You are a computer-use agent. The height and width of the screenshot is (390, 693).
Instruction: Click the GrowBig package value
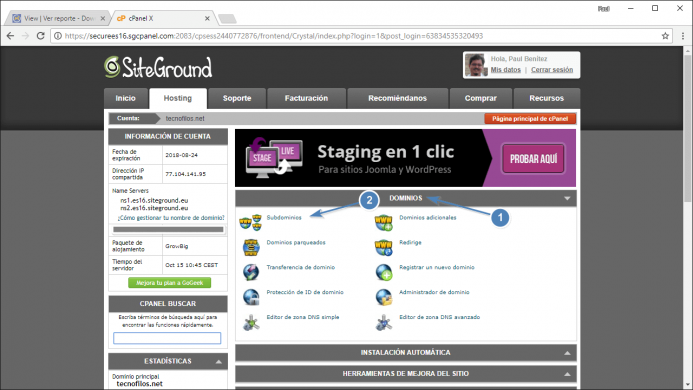[176, 246]
